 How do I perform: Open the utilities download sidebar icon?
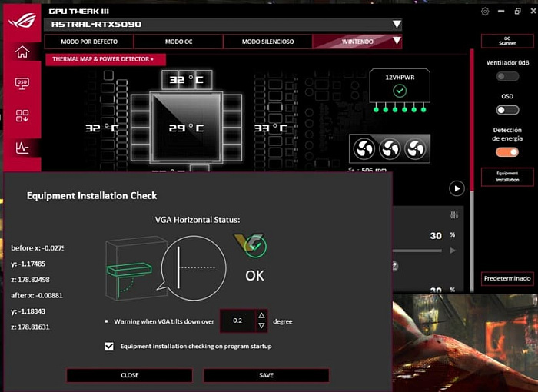(x=22, y=115)
